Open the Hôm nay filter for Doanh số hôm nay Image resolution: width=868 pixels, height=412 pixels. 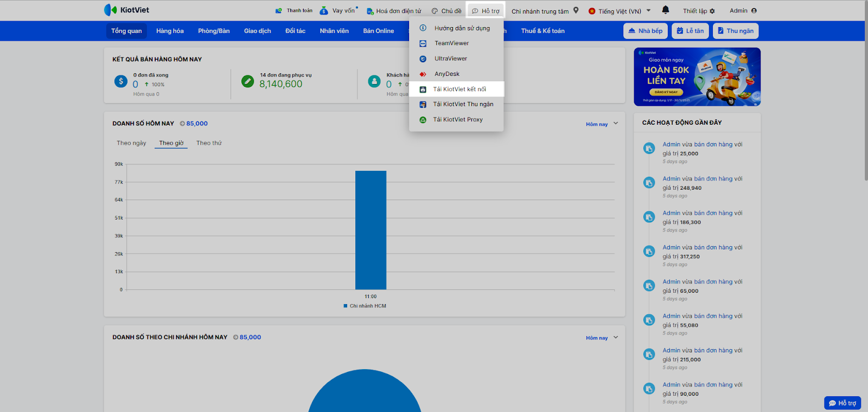(602, 124)
